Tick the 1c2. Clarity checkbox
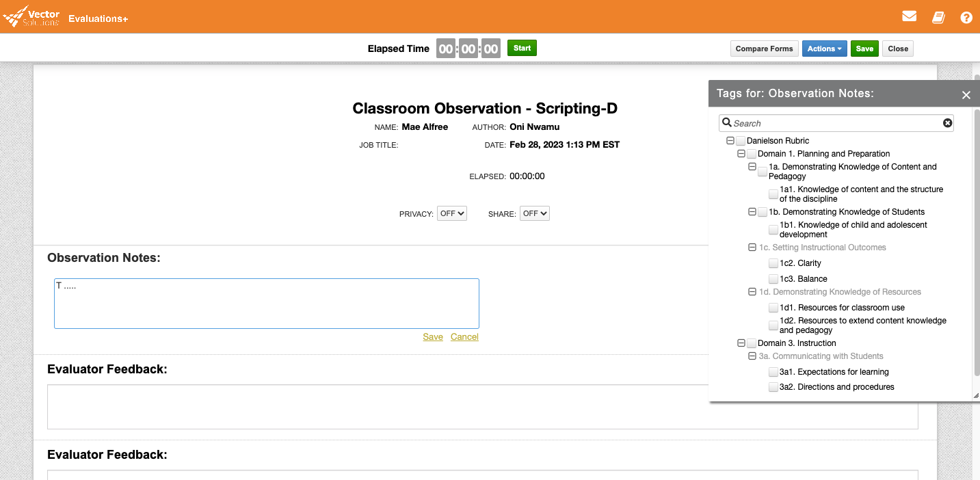The height and width of the screenshot is (480, 980). (x=773, y=263)
